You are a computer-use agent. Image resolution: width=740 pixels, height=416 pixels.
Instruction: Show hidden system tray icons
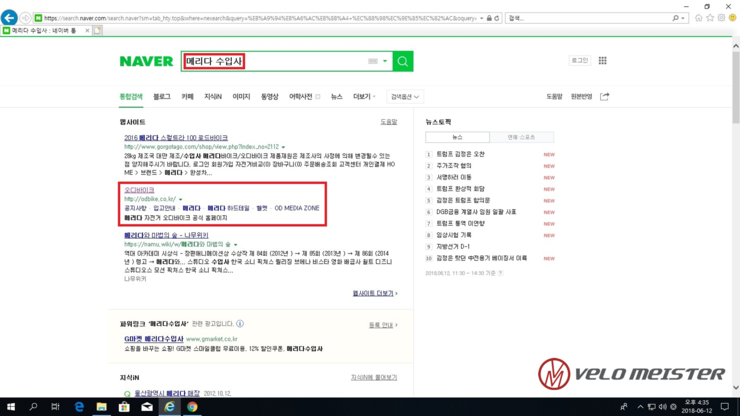[x=640, y=407]
